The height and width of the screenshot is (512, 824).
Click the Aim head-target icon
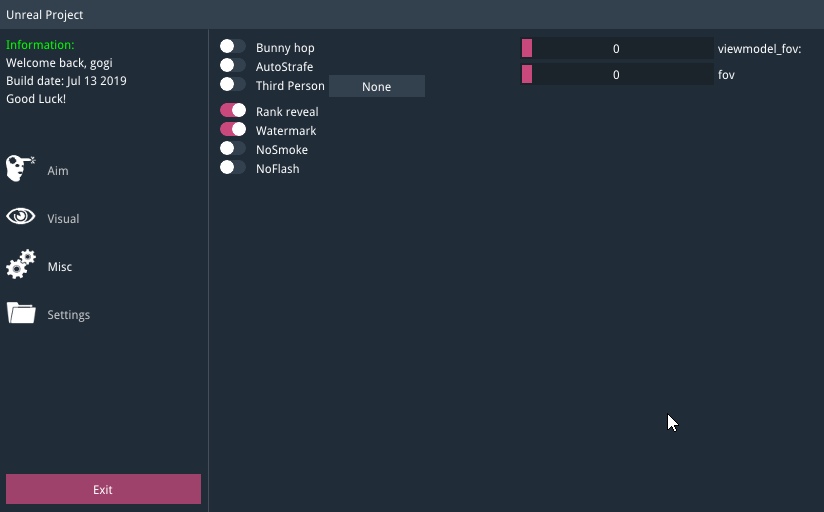[21, 168]
